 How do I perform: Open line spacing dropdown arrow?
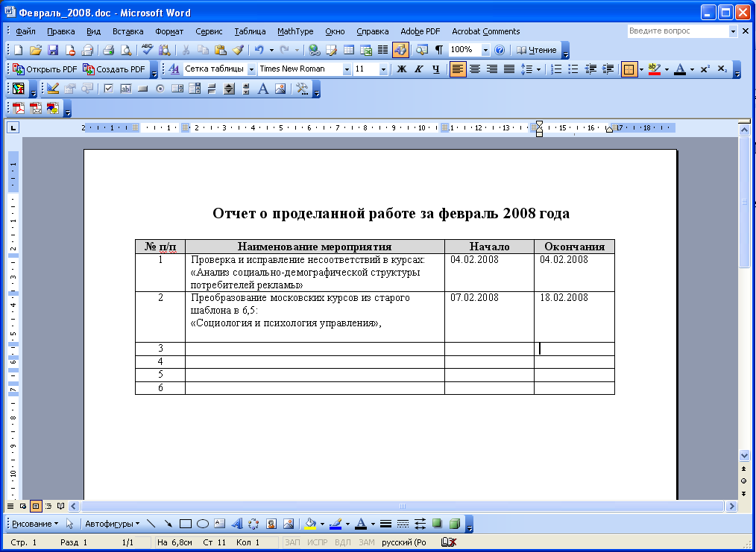tap(538, 70)
